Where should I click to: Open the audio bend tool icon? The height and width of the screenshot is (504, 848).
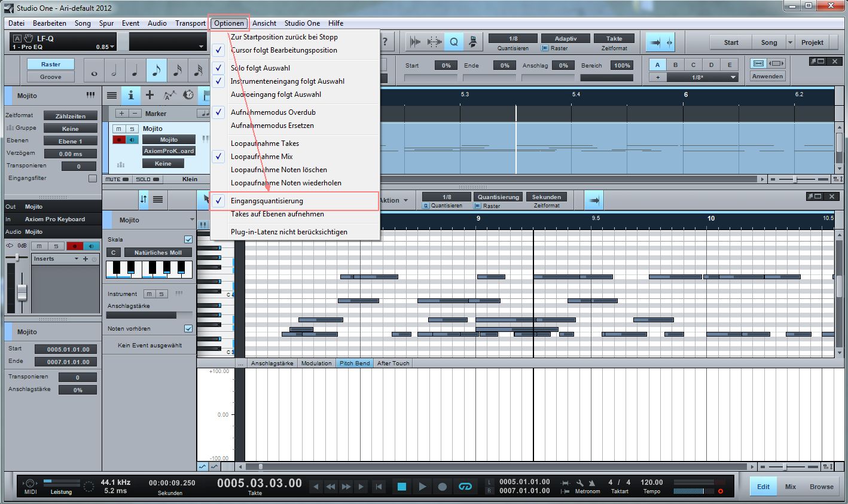pyautogui.click(x=415, y=42)
